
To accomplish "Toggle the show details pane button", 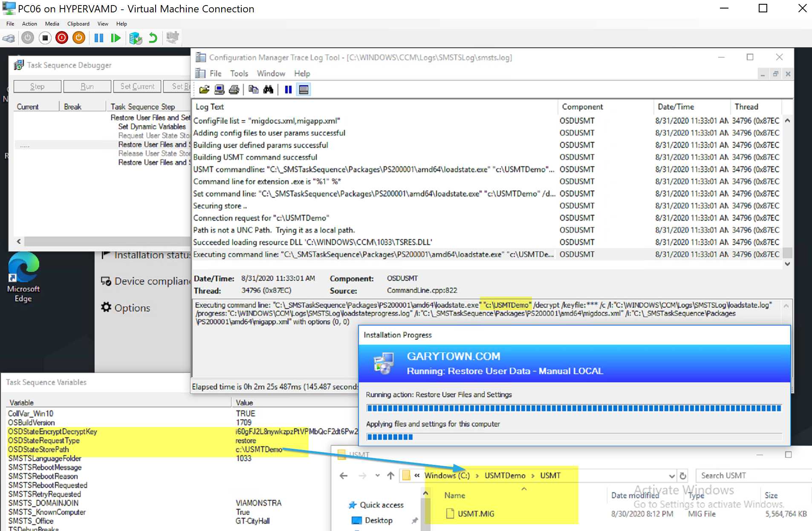I will click(x=303, y=89).
